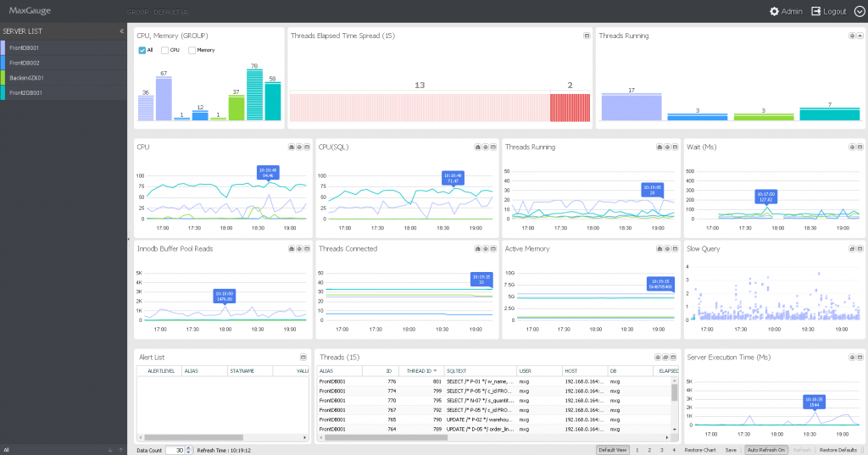Sort threads by HOST column header
Viewport: 868px width, 455px height.
tap(584, 371)
